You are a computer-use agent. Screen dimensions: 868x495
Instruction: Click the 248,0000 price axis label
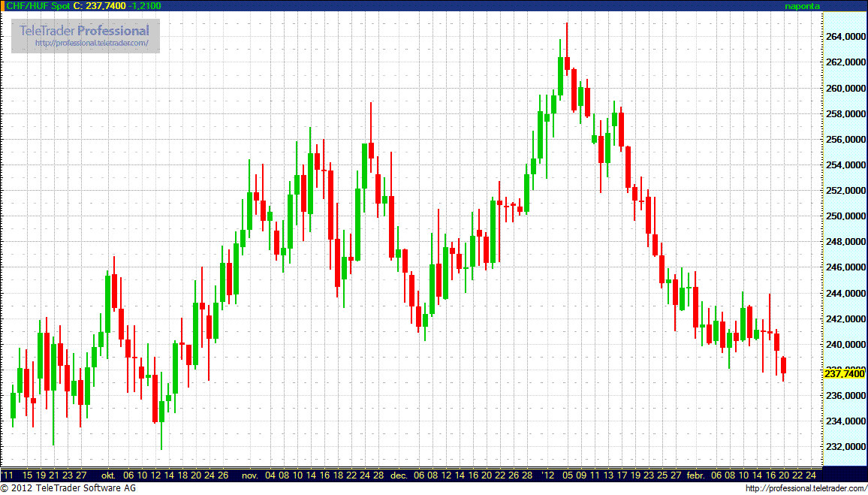coord(845,243)
